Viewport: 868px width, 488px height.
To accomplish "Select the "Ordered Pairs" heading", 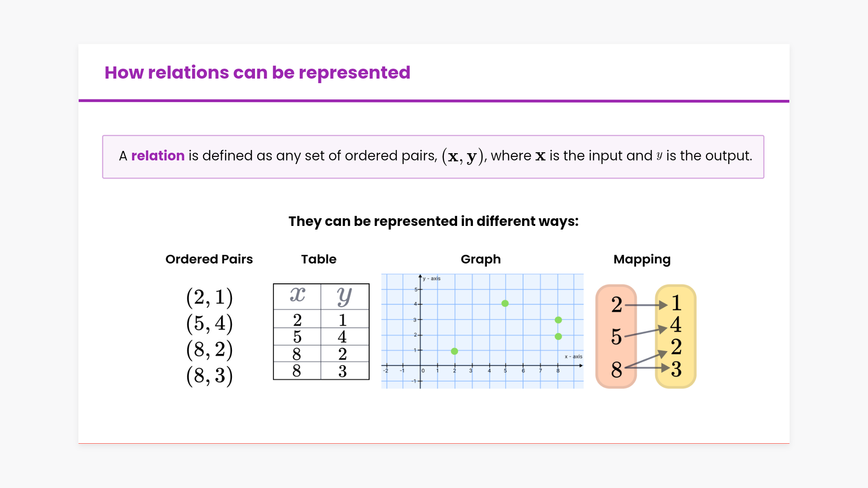I will (x=209, y=259).
